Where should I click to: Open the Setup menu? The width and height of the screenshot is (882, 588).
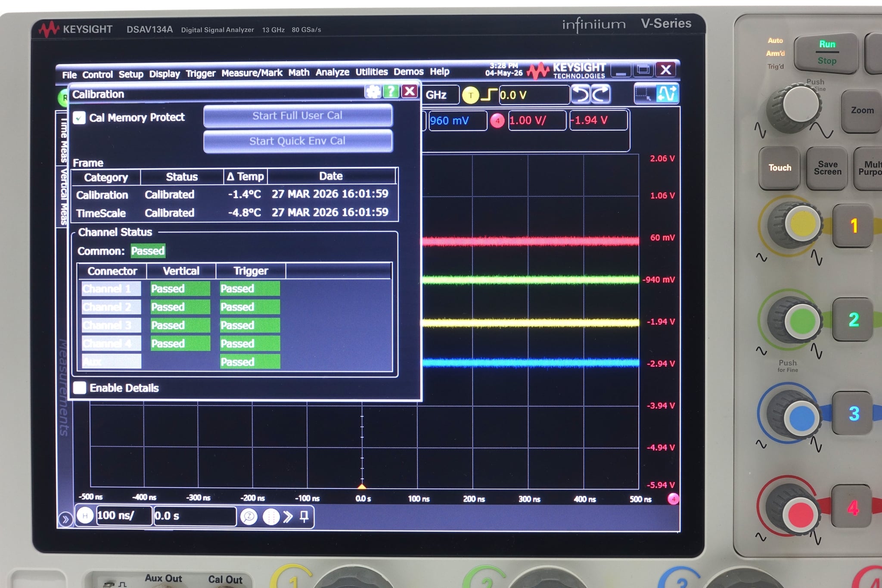click(131, 74)
